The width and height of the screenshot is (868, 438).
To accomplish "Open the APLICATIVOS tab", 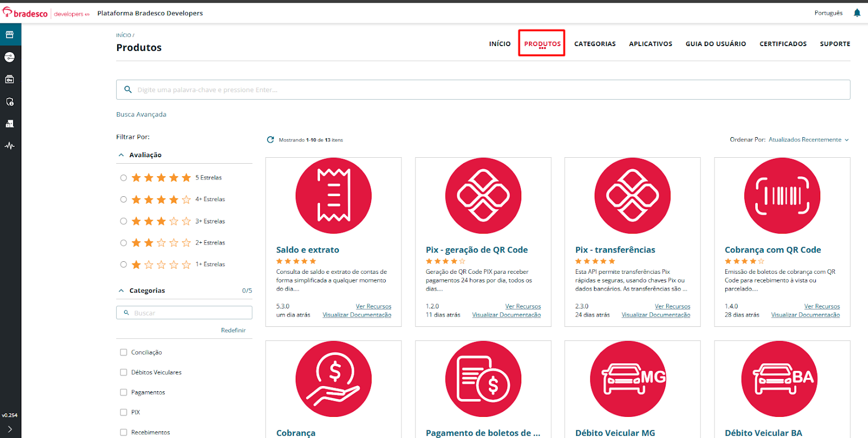I will pyautogui.click(x=650, y=44).
